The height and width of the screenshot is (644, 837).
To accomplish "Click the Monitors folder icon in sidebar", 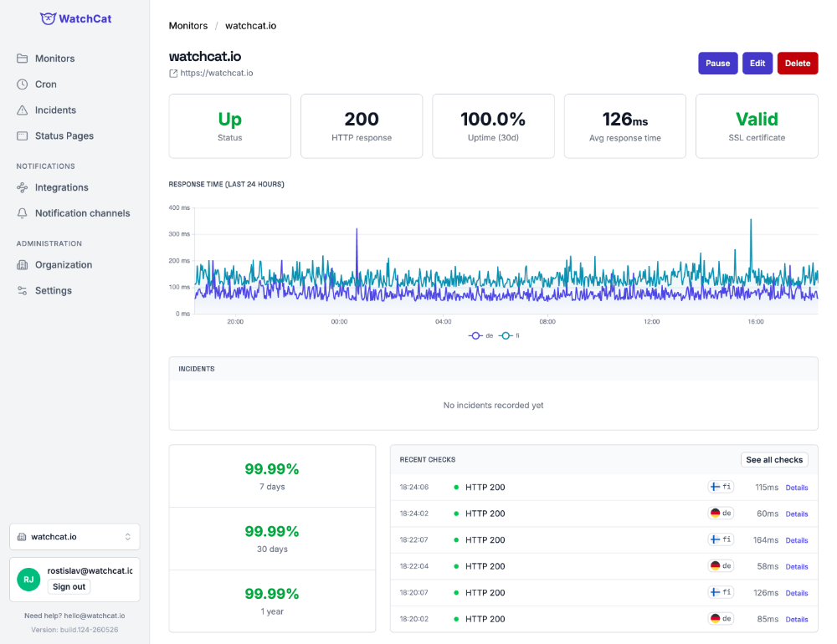I will [22, 59].
